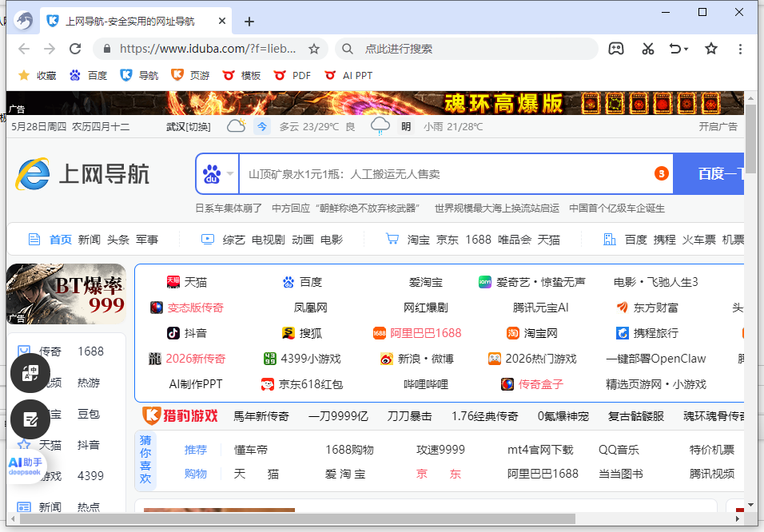
Task: Open the AI助手 deepseek floating button
Action: click(25, 466)
